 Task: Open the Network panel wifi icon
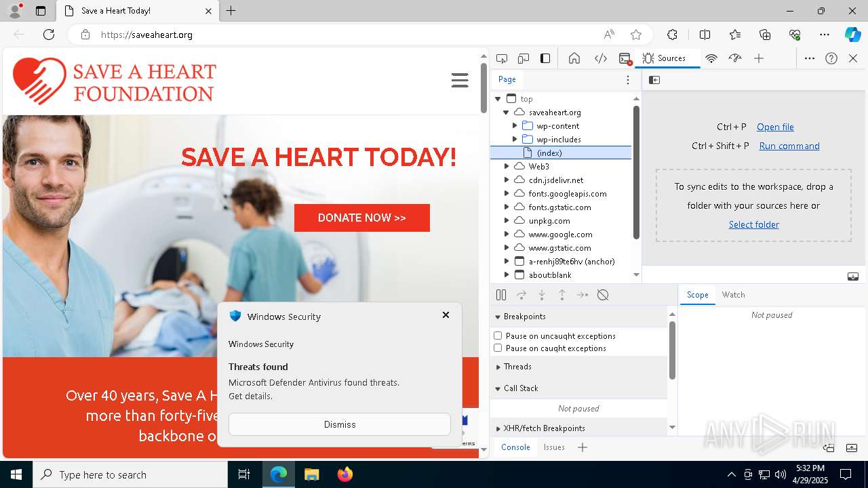coord(711,58)
